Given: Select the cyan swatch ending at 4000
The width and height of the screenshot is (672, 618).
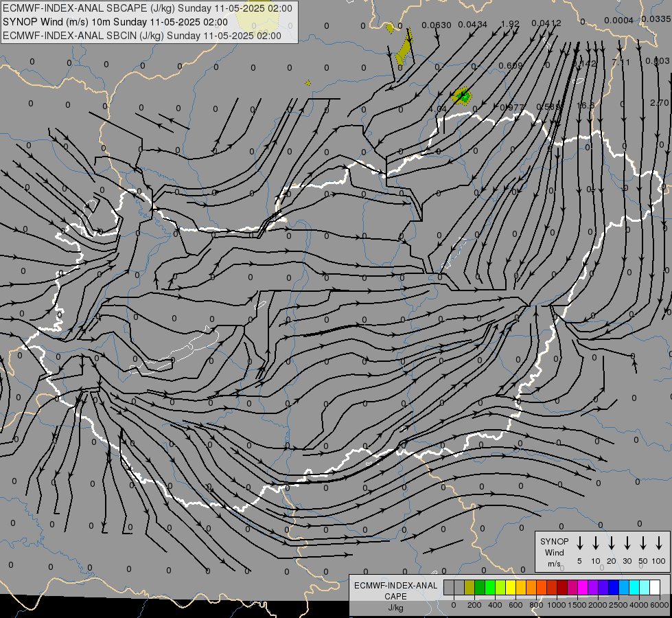Looking at the screenshot, I should coord(634,587).
